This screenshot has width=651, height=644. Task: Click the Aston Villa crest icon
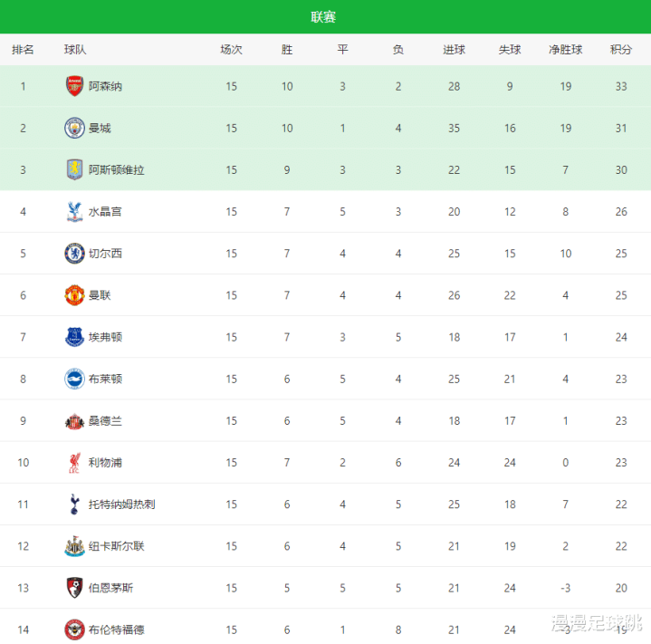[x=74, y=169]
